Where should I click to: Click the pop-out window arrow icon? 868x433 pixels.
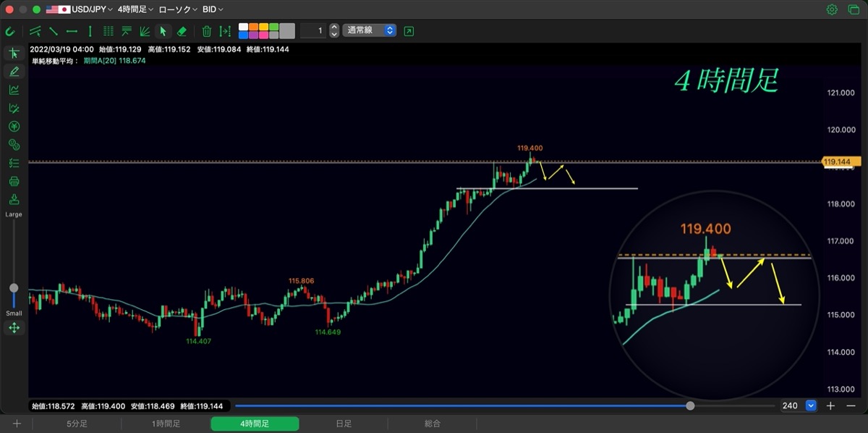(409, 31)
